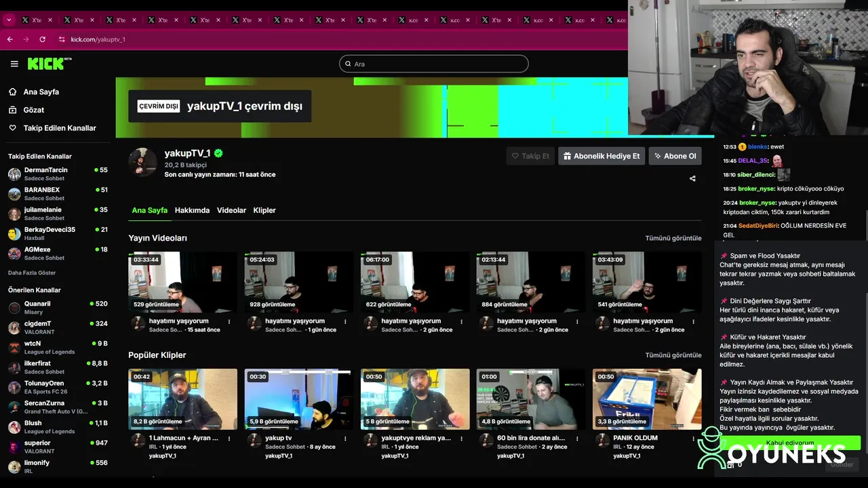
Task: Open BerkayDeveci35 channel
Action: [58, 234]
